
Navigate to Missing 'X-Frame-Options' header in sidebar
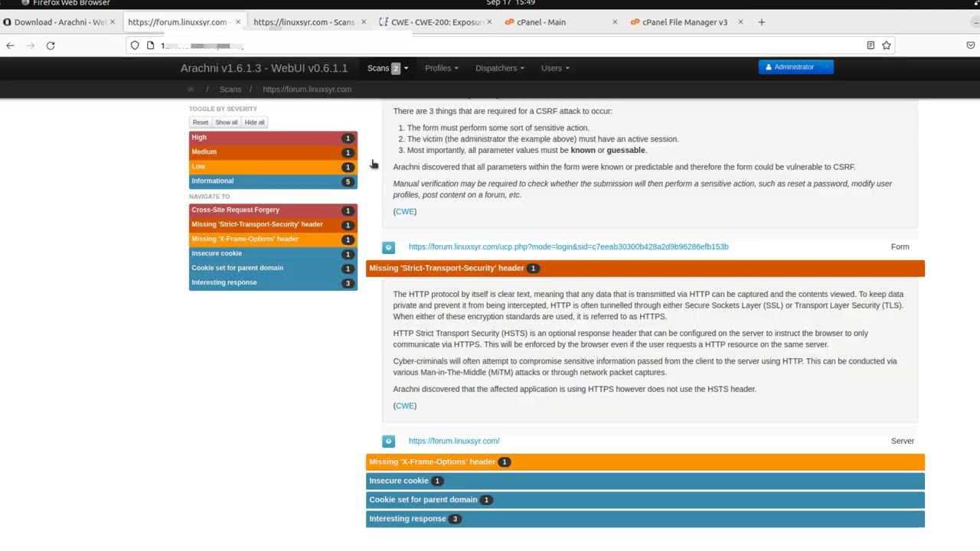point(273,240)
